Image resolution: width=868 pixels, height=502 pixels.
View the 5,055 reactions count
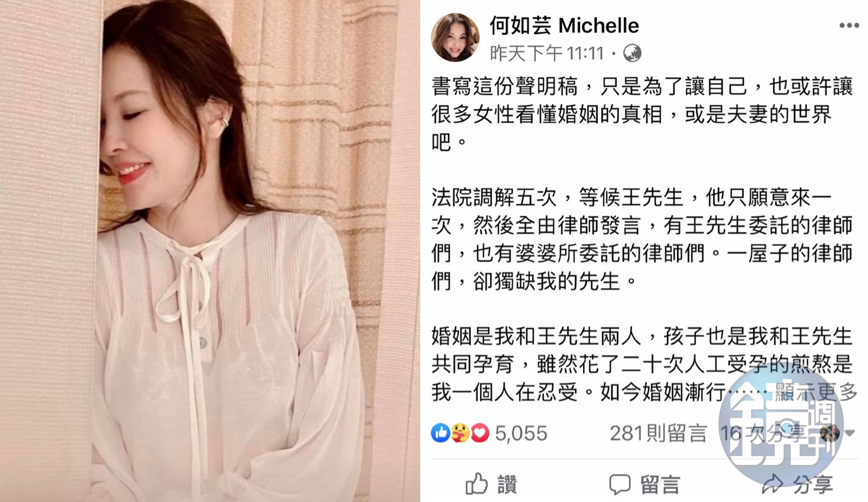click(x=521, y=434)
